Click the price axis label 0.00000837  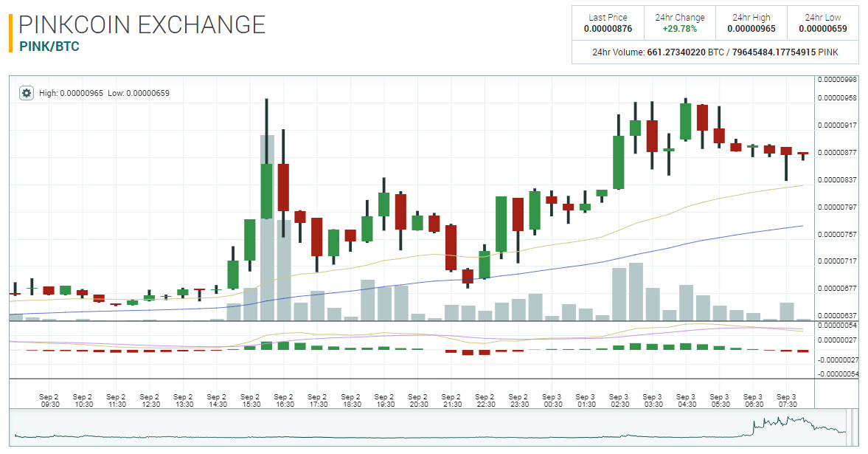pos(837,179)
